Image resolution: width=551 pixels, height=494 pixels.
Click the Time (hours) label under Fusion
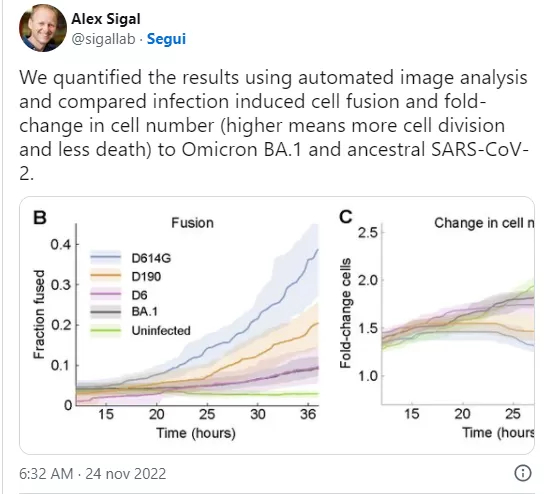point(196,433)
